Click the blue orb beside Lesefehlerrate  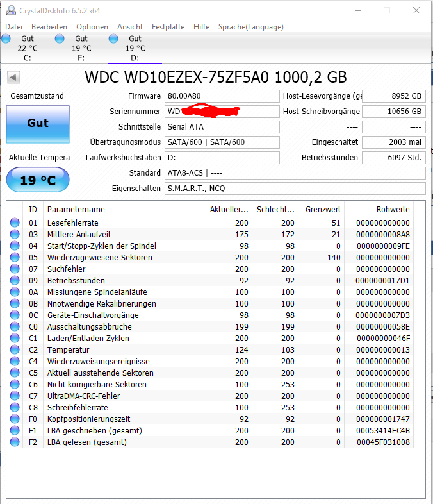point(15,223)
